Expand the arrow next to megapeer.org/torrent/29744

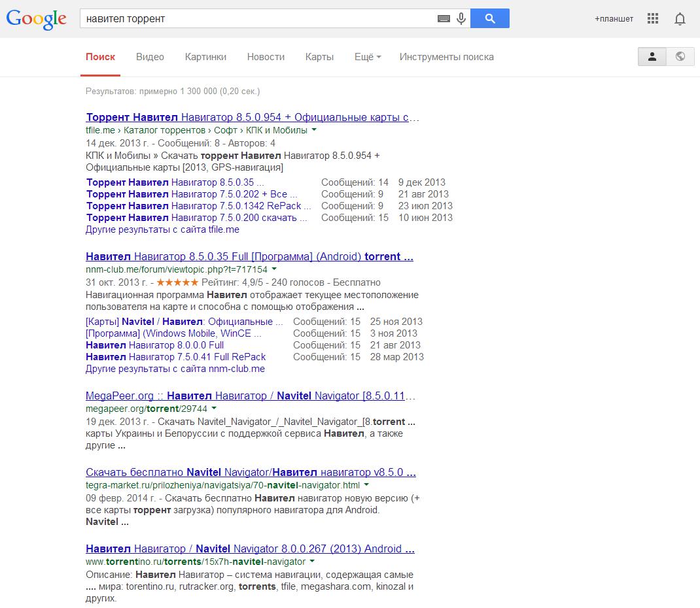[214, 408]
